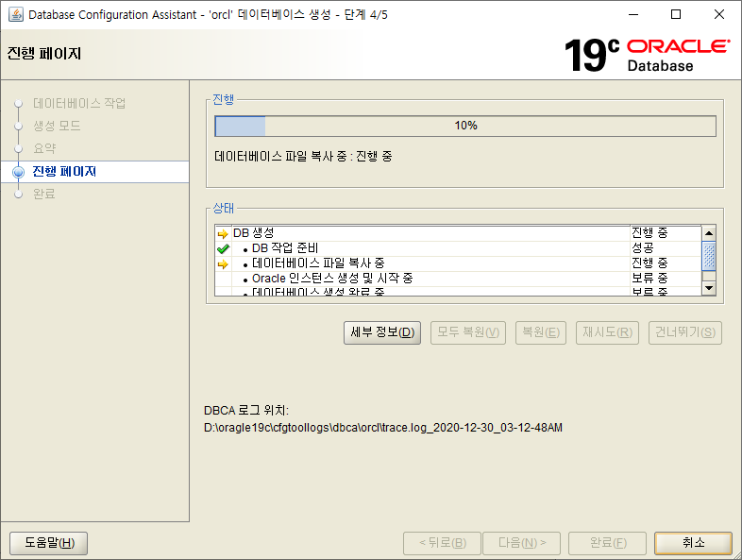Image resolution: width=742 pixels, height=560 pixels.
Task: Select the DB 생성 status row
Action: [458, 233]
